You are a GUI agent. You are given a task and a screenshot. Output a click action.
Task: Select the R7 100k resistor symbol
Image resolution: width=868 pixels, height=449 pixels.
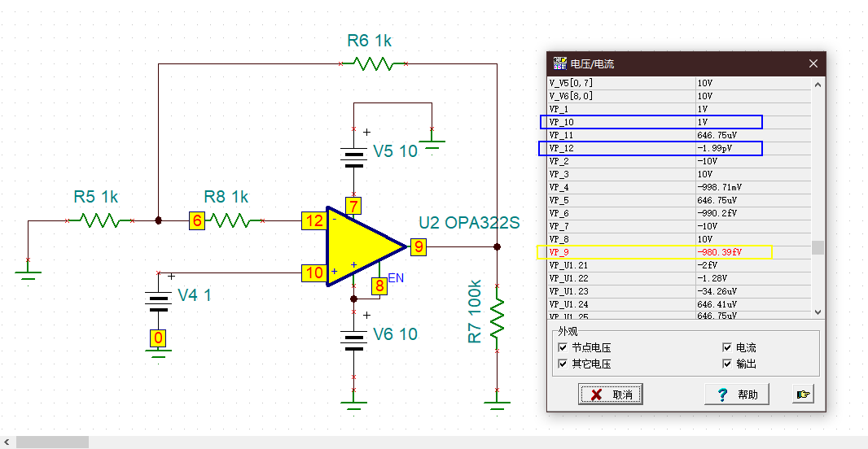(498, 318)
